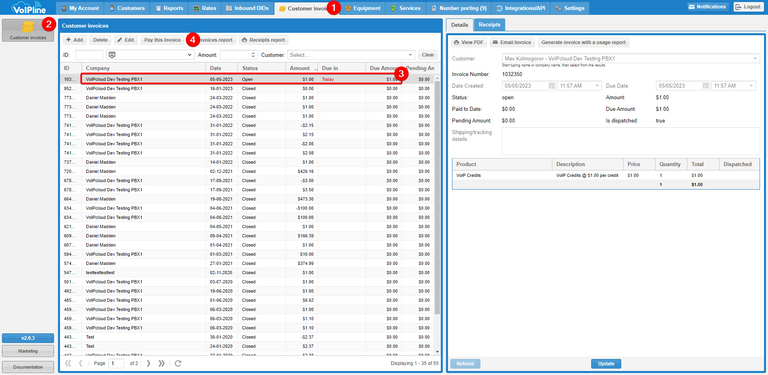Viewport: 768px width, 375px height.
Task: Select the invoice dated 16-01-2023
Action: [247, 89]
